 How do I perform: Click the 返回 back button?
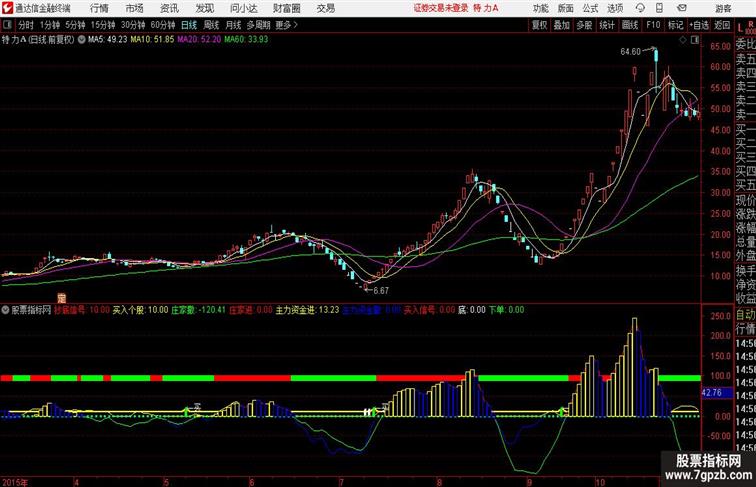722,25
